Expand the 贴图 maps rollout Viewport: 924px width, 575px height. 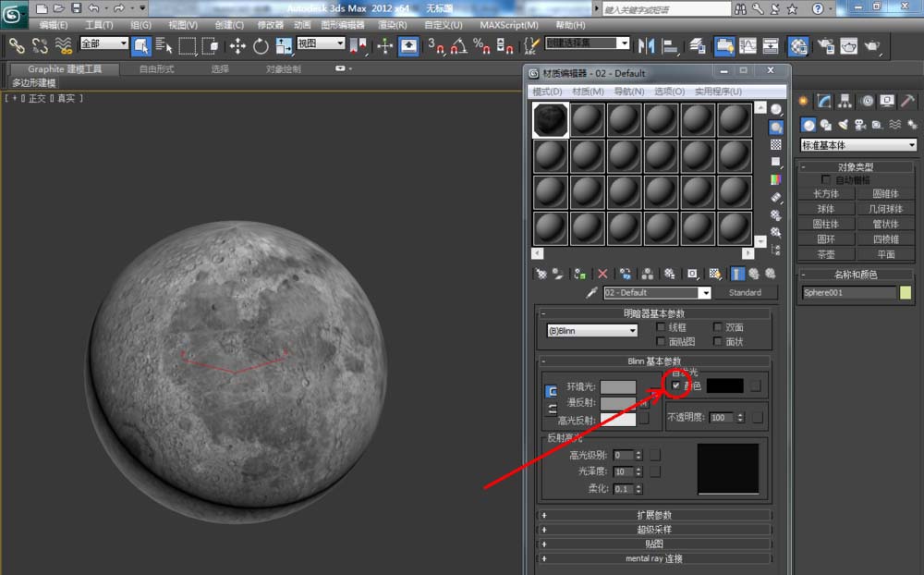[654, 544]
